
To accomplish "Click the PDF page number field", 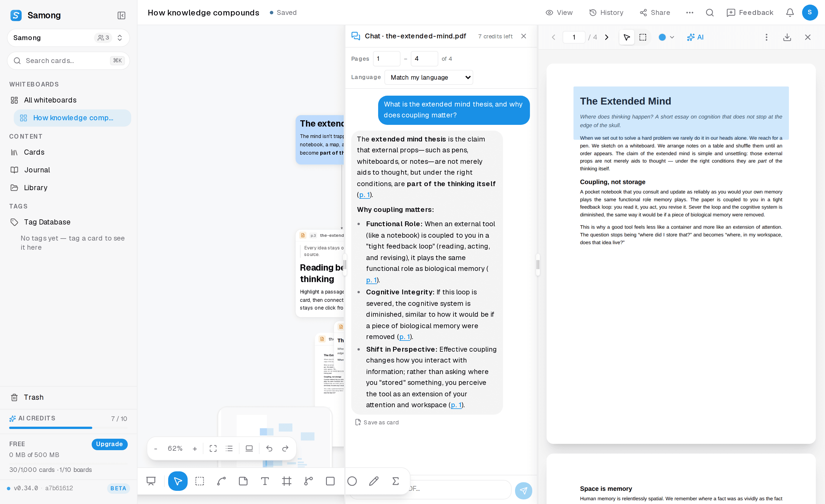I will [574, 37].
